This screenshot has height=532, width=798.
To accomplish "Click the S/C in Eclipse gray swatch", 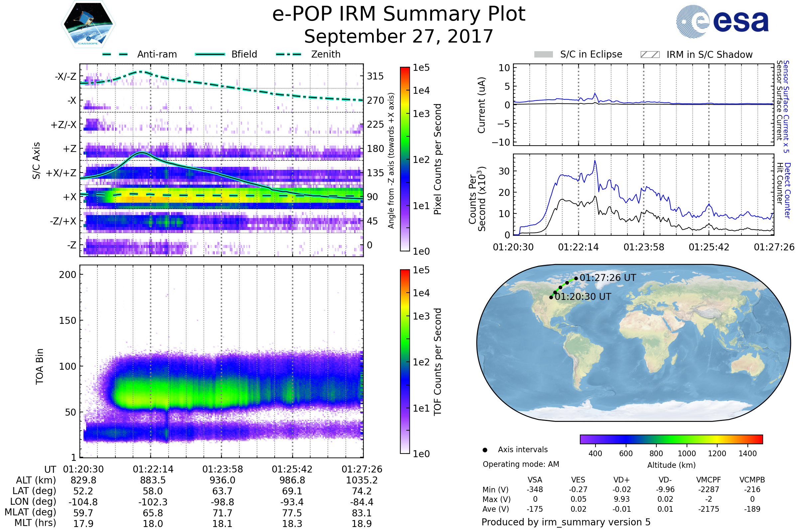I will [x=543, y=55].
